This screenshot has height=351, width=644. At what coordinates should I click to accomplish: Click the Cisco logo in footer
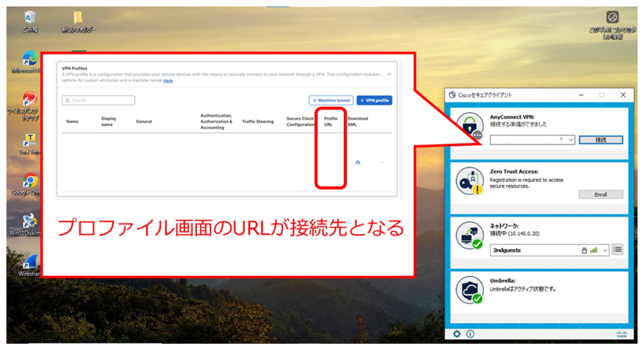coord(621,334)
